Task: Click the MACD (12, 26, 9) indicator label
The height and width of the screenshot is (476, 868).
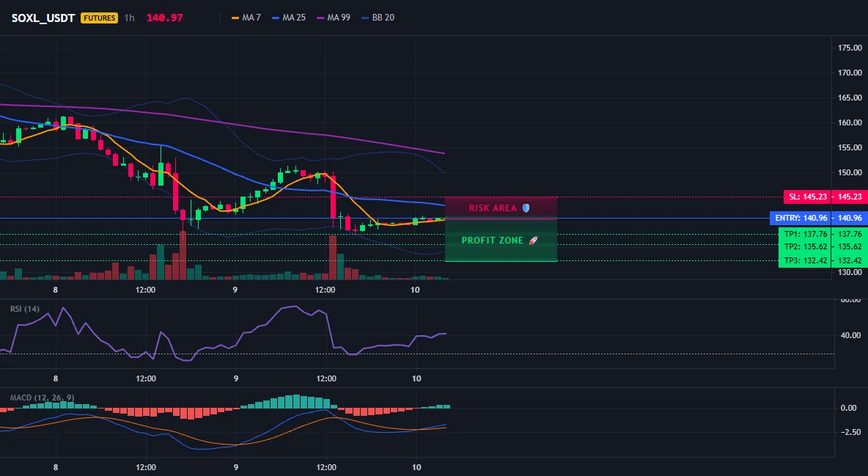Action: (42, 398)
